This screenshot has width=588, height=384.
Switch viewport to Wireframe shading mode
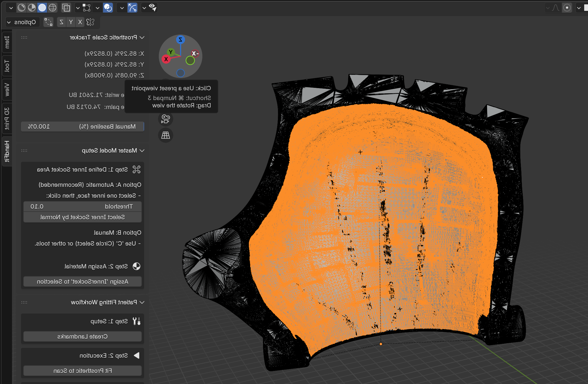point(53,8)
